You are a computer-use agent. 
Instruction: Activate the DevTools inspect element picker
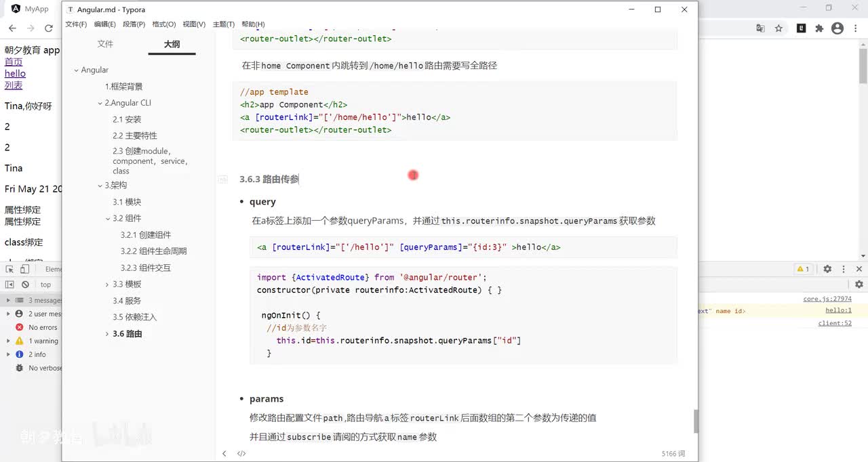click(10, 269)
